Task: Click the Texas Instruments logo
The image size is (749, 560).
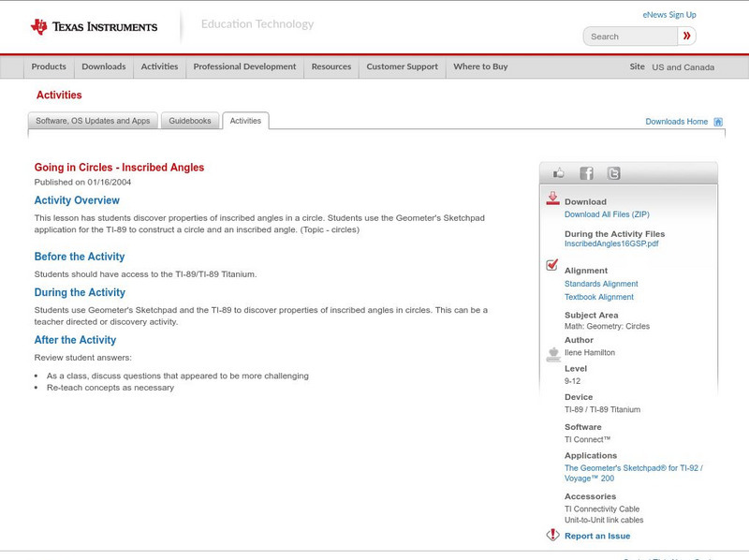Action: (94, 26)
